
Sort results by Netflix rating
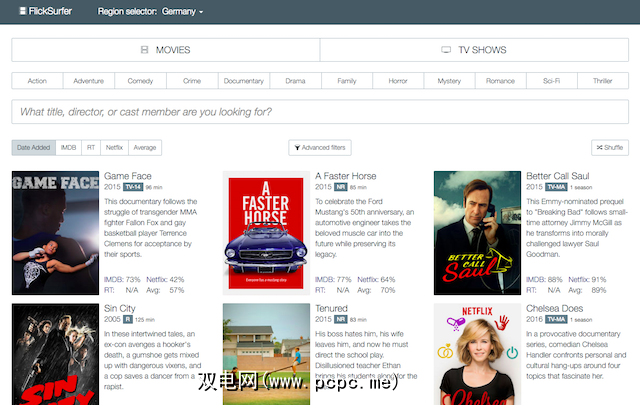pyautogui.click(x=114, y=148)
